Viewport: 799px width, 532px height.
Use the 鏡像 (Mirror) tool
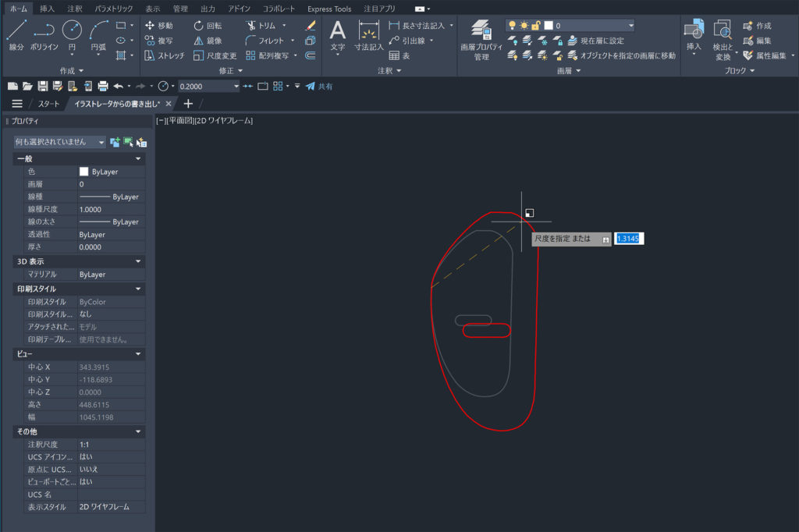click(208, 41)
